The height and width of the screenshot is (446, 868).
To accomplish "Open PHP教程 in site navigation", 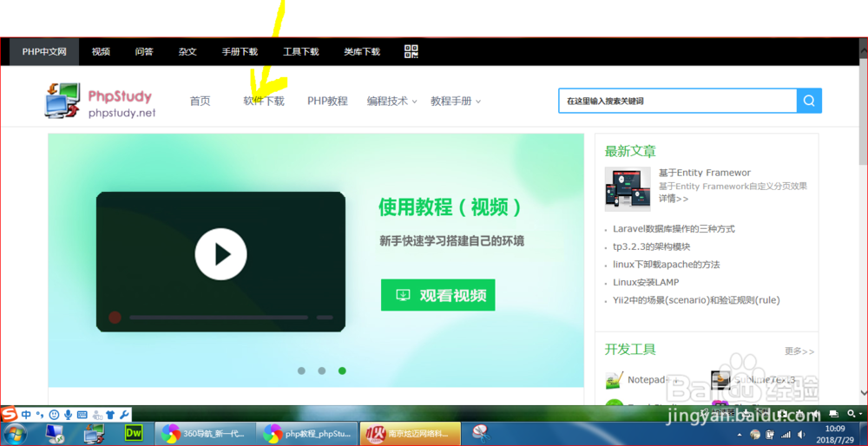I will click(328, 102).
